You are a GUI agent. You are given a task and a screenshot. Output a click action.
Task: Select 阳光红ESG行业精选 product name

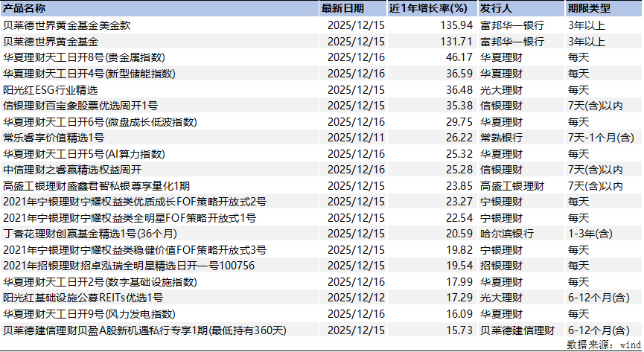[x=50, y=90]
